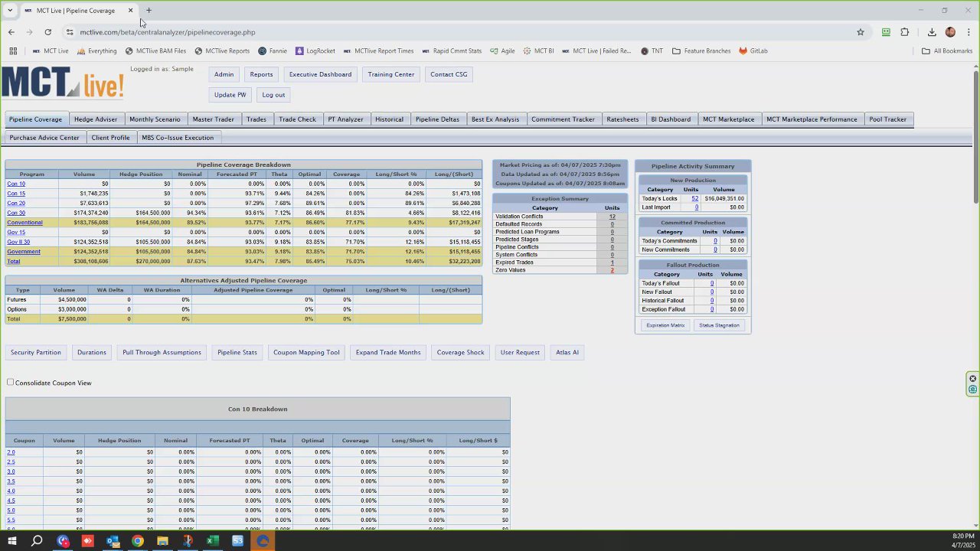
Task: Expand the All Bookmarks folder
Action: click(947, 51)
